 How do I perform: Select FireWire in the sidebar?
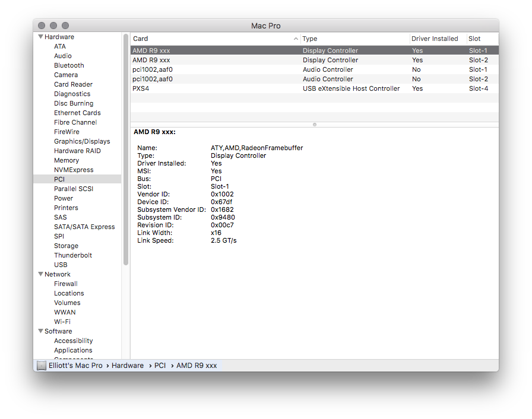point(66,132)
